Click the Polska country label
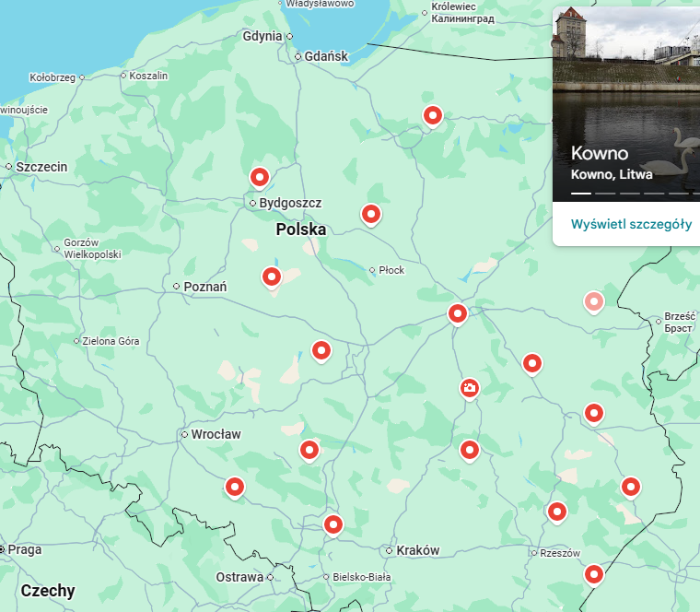Screen dimensions: 700x612 point(301,229)
